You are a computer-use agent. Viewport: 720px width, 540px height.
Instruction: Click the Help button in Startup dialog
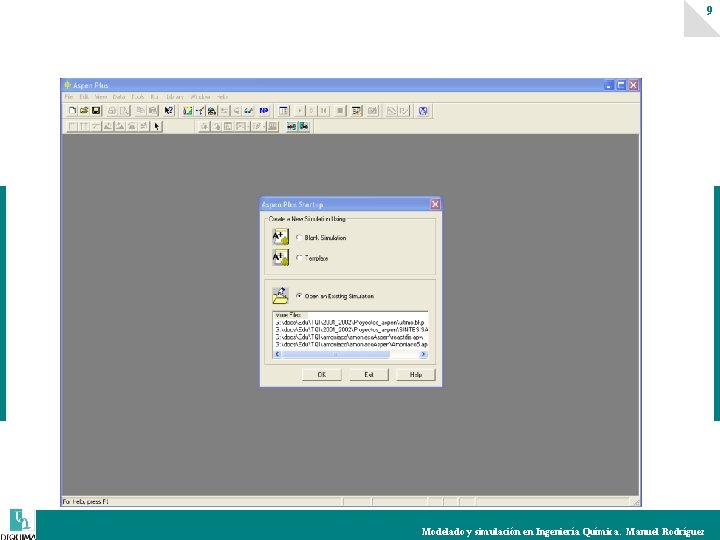[x=416, y=375]
